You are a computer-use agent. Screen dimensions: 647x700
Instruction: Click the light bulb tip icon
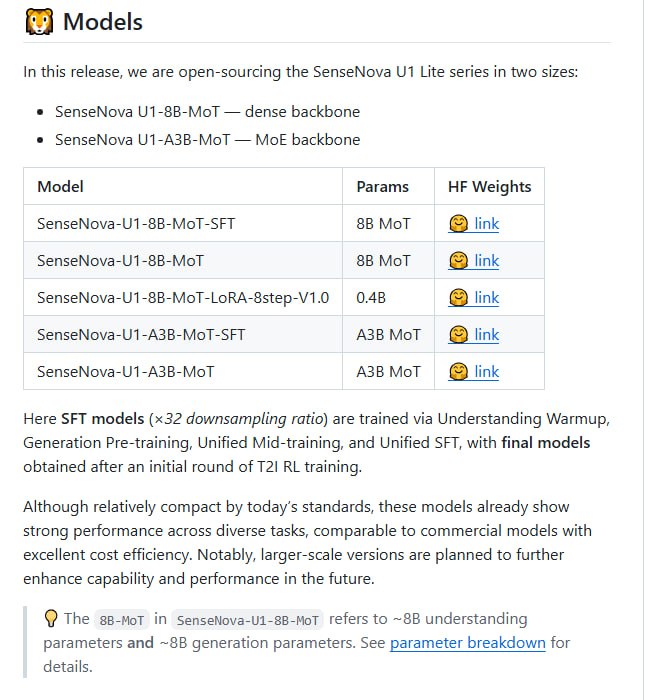[x=50, y=618]
